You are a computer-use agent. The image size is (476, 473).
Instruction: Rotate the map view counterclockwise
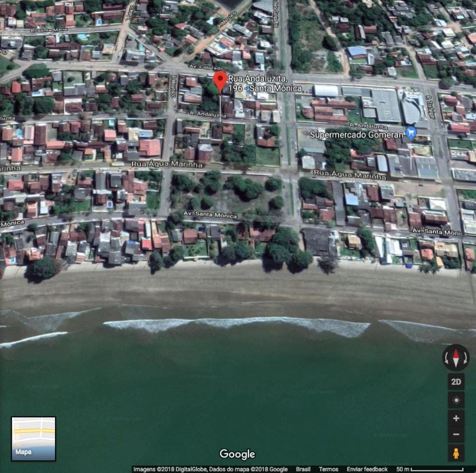446,358
